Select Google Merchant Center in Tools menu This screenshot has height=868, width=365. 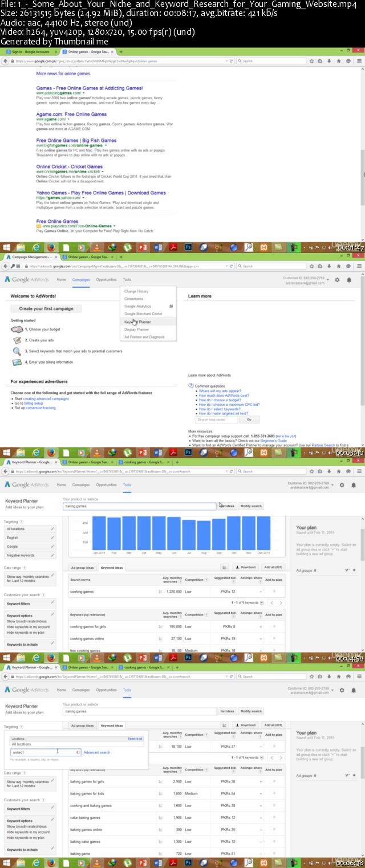pos(143,314)
